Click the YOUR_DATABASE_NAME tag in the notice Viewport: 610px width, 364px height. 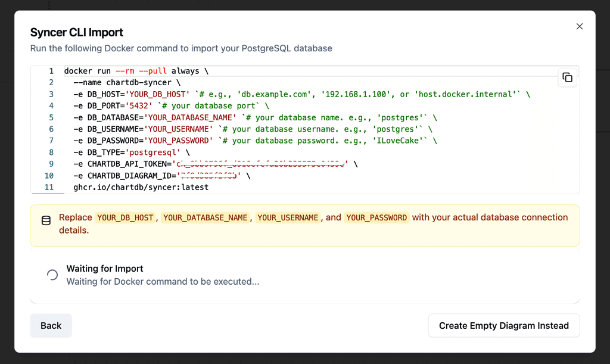205,218
